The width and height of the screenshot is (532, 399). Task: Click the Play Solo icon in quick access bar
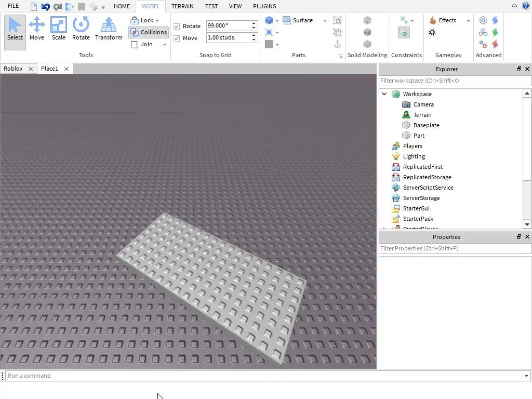69,6
